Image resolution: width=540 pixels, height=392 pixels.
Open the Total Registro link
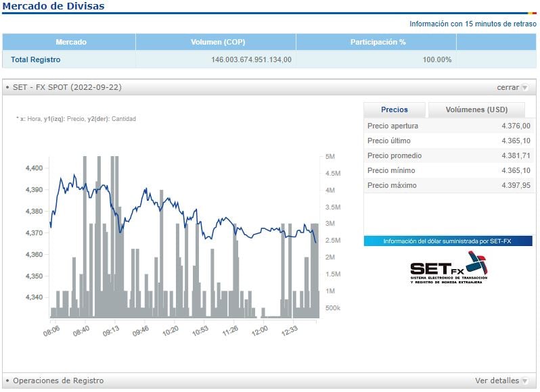36,59
